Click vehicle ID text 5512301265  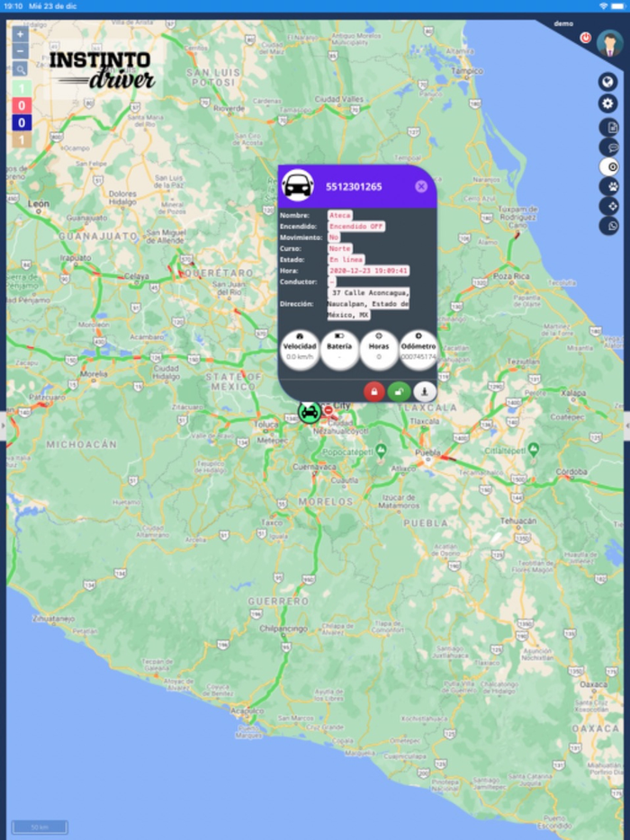(x=354, y=186)
